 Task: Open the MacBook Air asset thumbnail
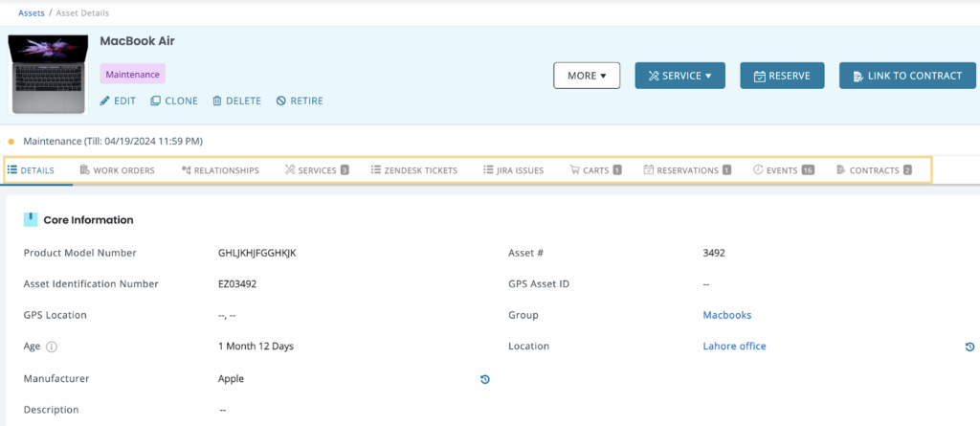[x=48, y=75]
